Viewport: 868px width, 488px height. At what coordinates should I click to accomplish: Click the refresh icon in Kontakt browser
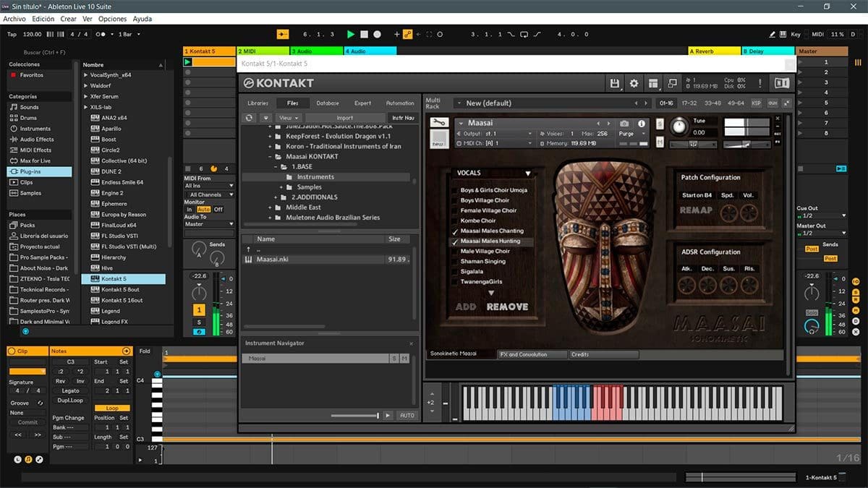250,118
